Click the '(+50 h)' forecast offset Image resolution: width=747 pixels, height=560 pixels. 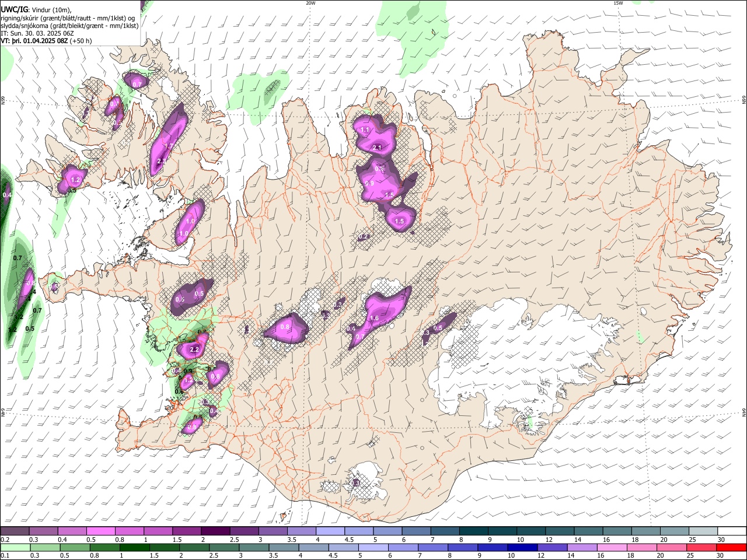(80, 41)
